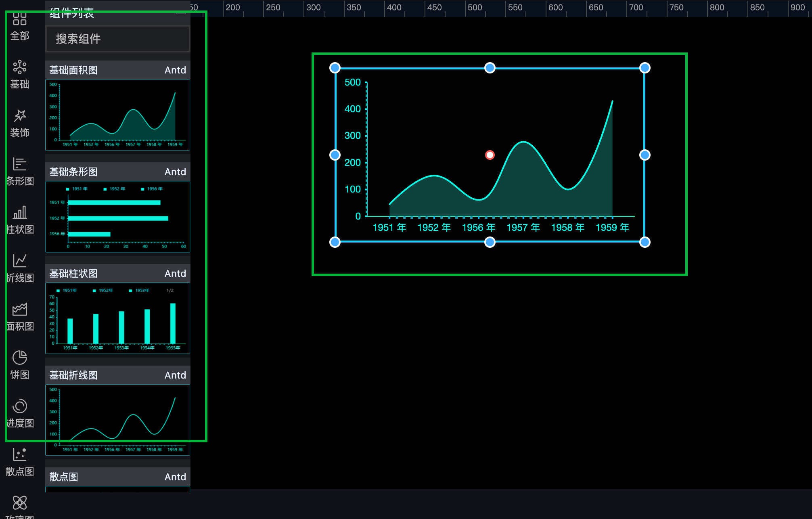Pick the 基础柱状图 component thumbnail
The image size is (812, 519).
tap(117, 318)
